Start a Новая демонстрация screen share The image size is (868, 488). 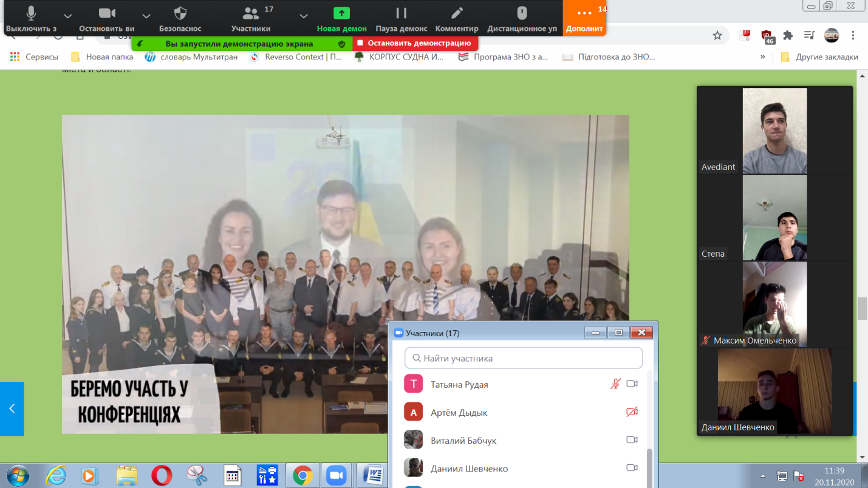pyautogui.click(x=341, y=18)
